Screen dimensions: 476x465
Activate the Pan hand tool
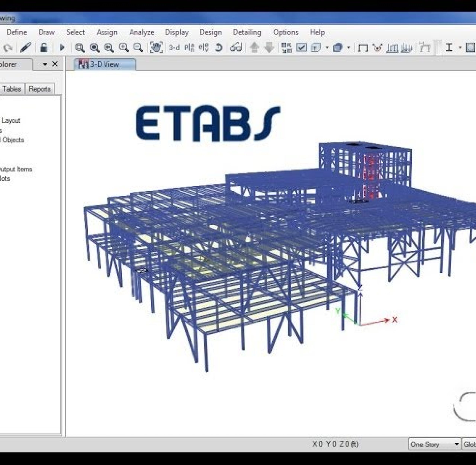pos(156,47)
